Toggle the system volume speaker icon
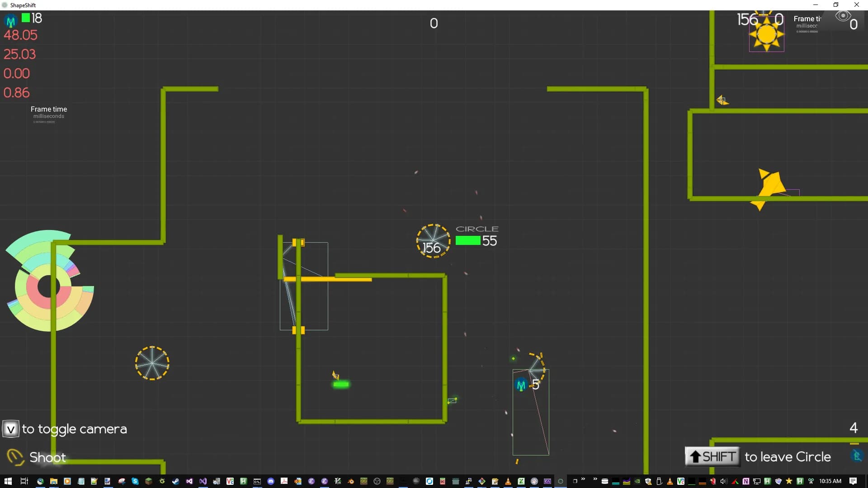The height and width of the screenshot is (488, 868). [x=723, y=481]
